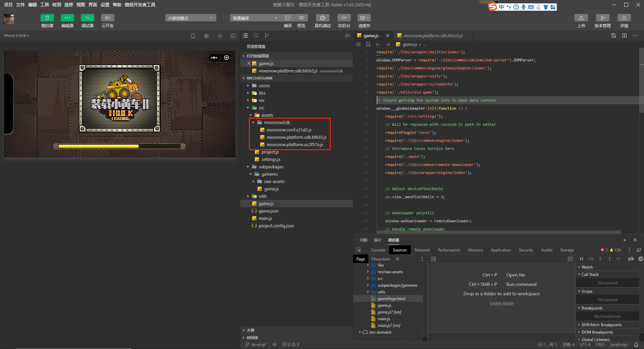Expand the libs folder

297,93
